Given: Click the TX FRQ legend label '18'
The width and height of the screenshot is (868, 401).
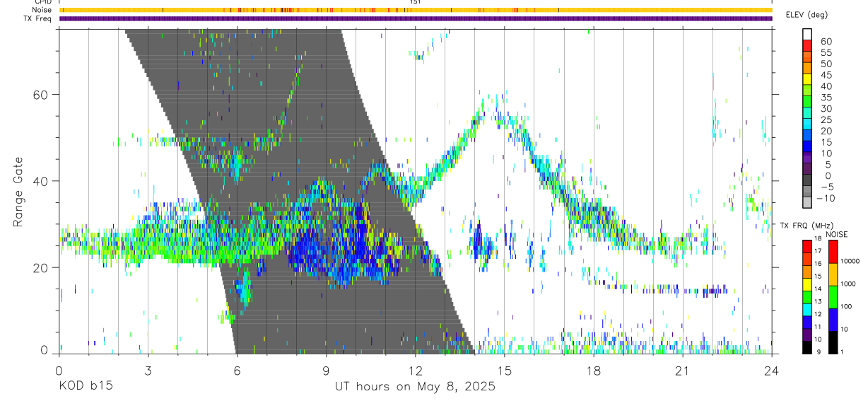Looking at the screenshot, I should 817,240.
